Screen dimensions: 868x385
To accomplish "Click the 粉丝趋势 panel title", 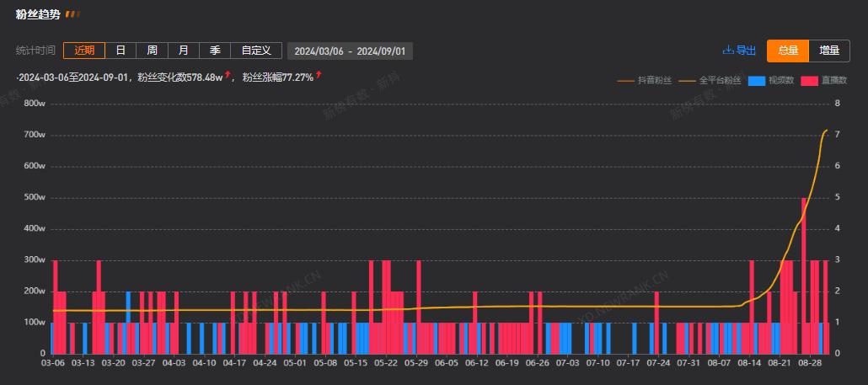I will click(38, 14).
